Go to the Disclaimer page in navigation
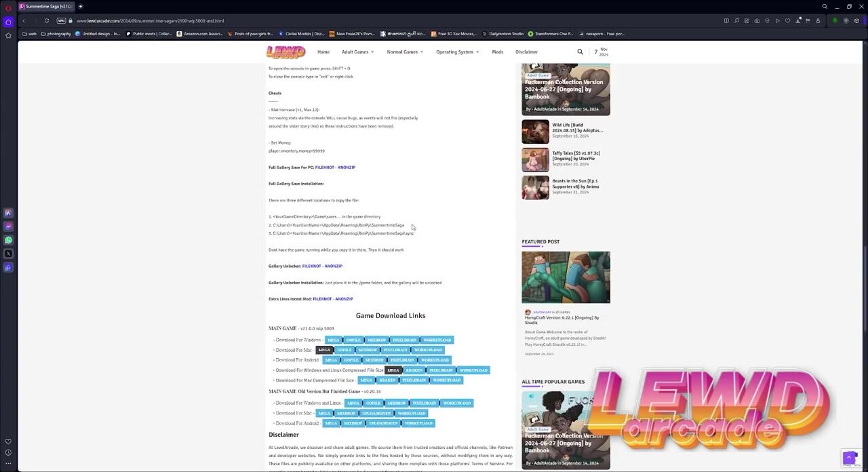Viewport: 868px width, 472px height. click(526, 52)
